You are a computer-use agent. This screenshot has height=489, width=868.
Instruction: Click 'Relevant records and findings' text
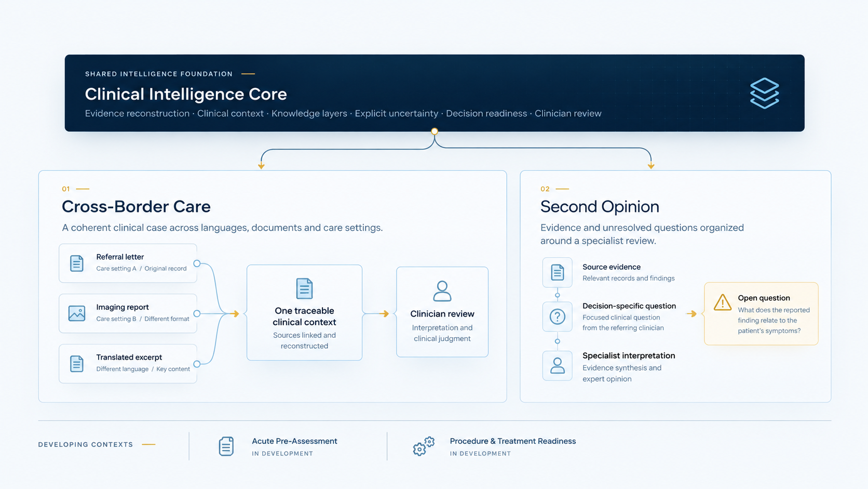point(629,279)
